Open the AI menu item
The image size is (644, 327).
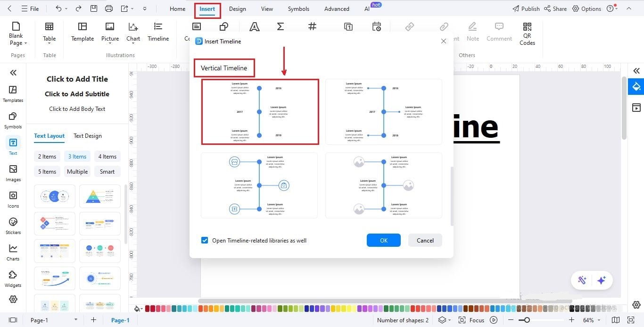click(x=367, y=8)
